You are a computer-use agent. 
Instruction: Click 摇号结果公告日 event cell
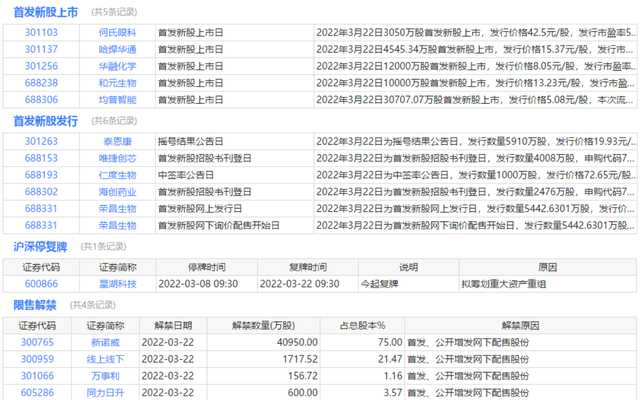pyautogui.click(x=191, y=141)
